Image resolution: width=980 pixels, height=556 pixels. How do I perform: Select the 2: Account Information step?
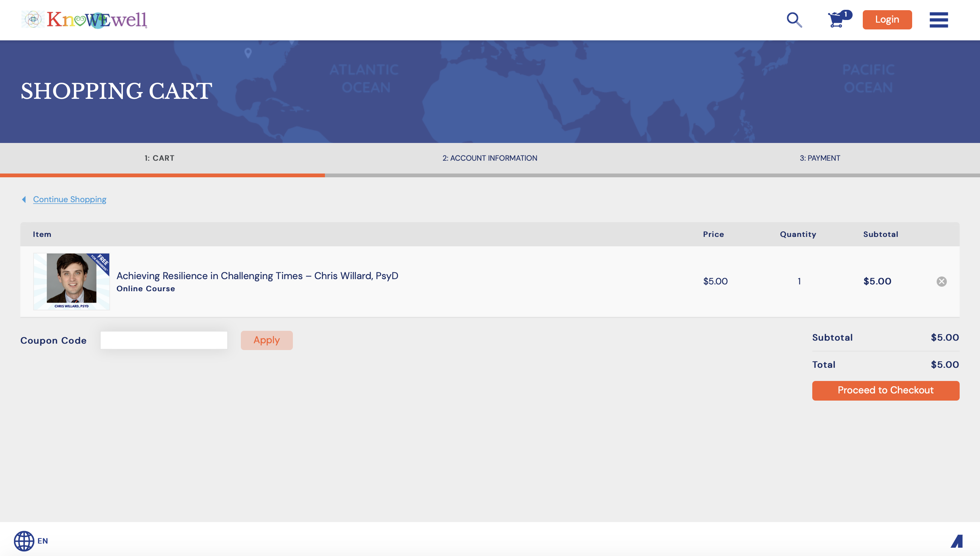489,158
